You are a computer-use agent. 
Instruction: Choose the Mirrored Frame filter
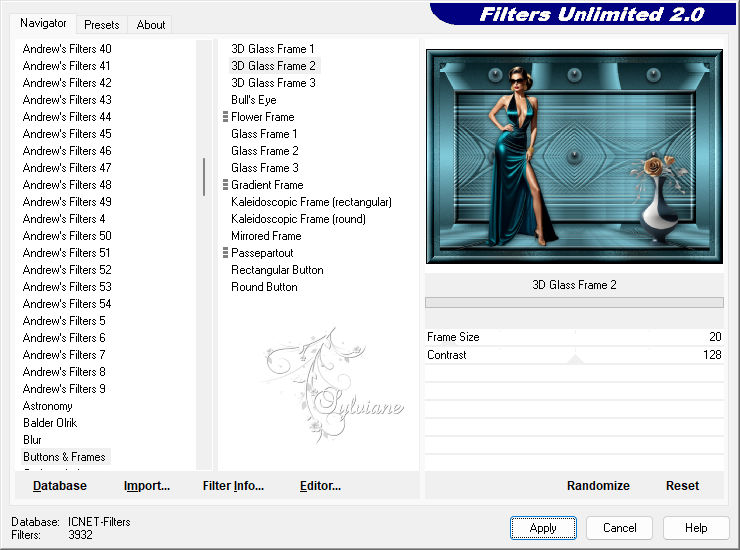[x=266, y=236]
